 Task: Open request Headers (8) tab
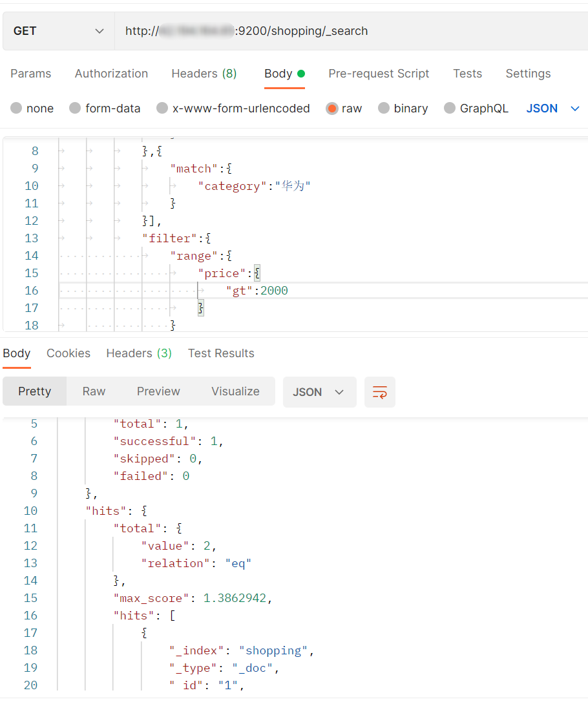point(204,74)
